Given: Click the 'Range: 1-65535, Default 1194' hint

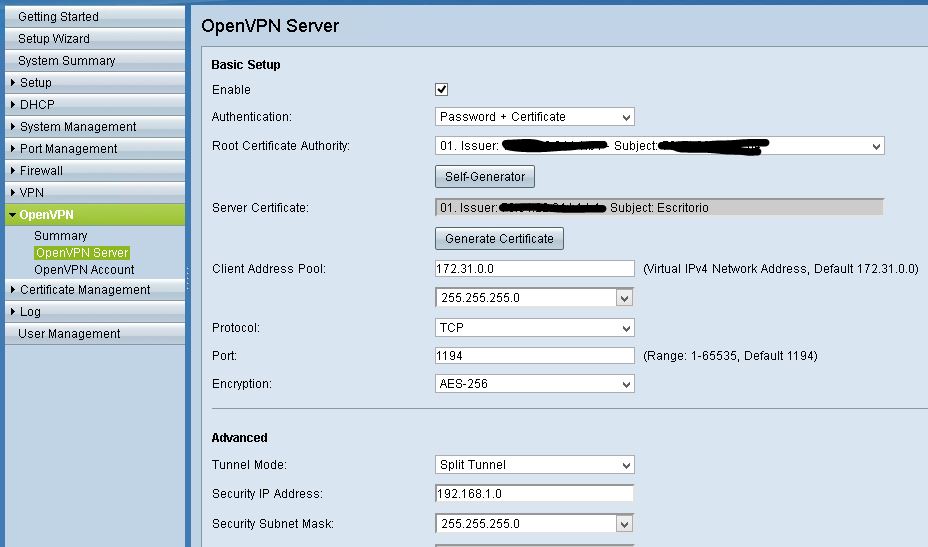Looking at the screenshot, I should point(730,356).
